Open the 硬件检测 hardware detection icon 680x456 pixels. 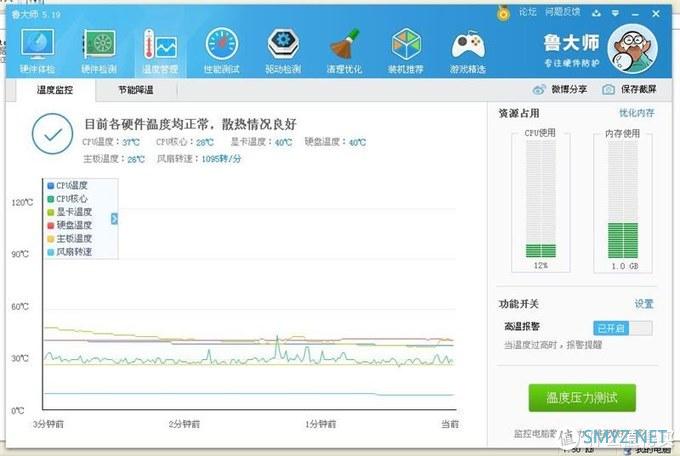point(99,50)
